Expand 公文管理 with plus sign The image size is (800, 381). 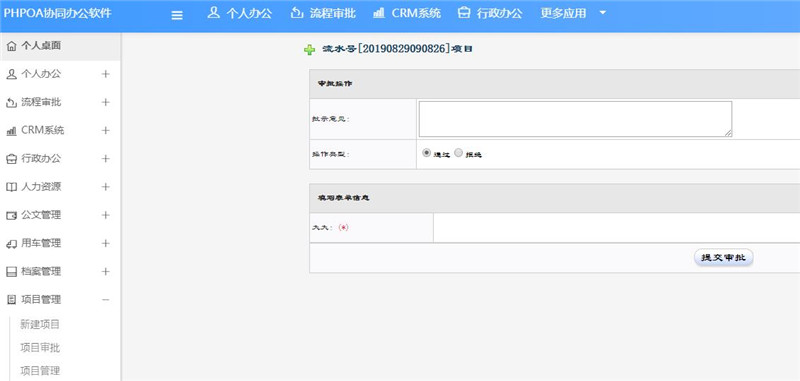[x=106, y=215]
